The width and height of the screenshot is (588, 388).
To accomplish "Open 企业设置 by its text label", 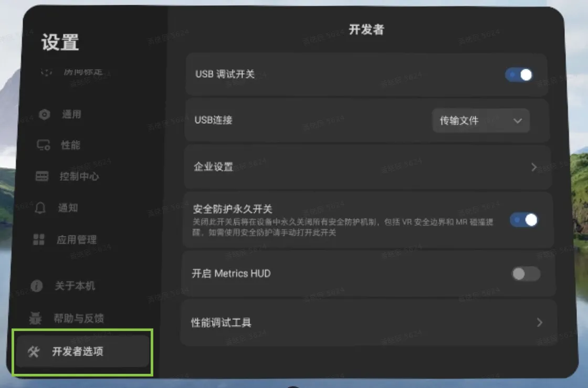I will tap(213, 167).
